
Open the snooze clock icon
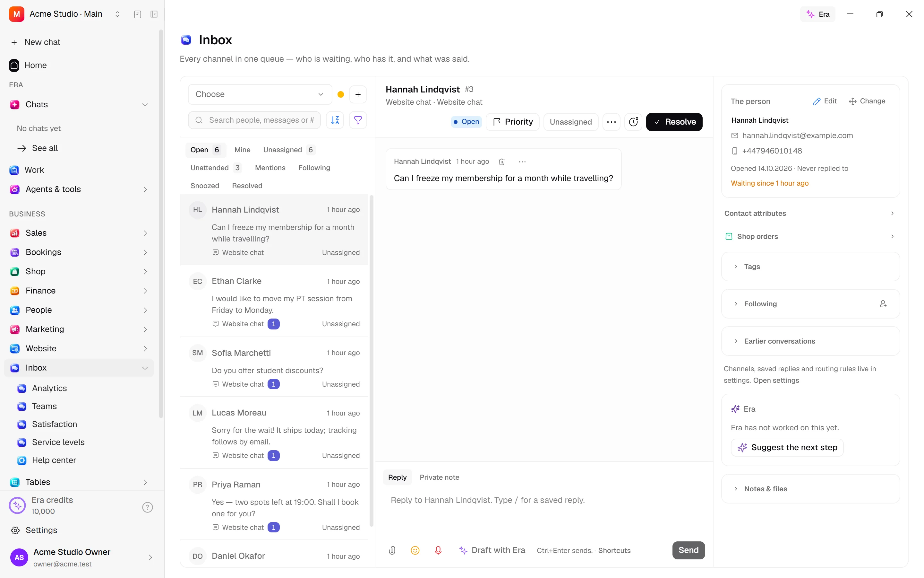[633, 122]
